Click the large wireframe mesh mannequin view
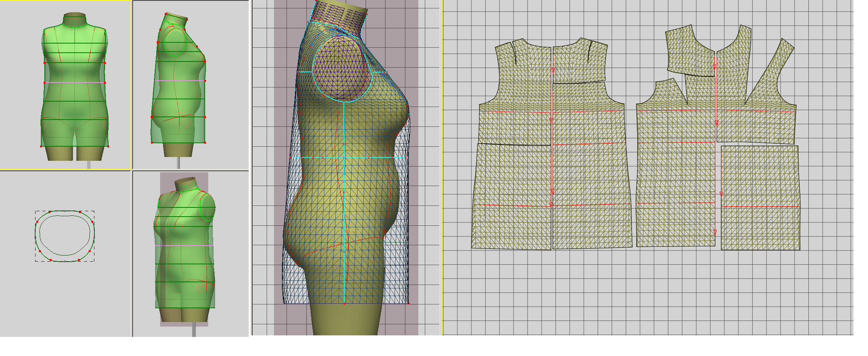 click(x=346, y=168)
